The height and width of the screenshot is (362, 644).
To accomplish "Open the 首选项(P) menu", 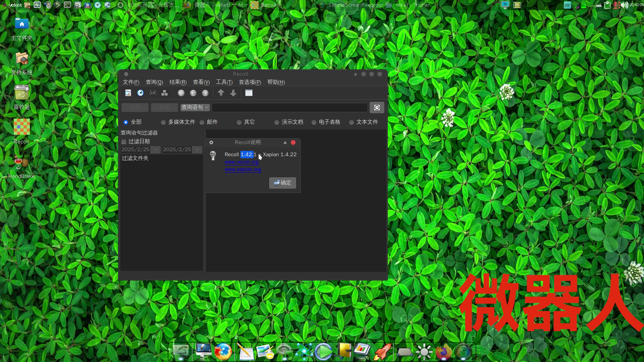I will 250,82.
